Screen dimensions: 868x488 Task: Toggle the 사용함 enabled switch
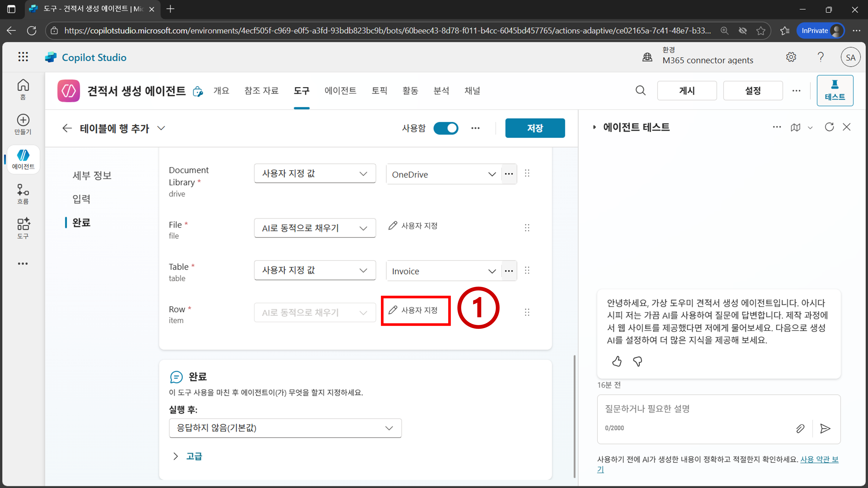(446, 128)
